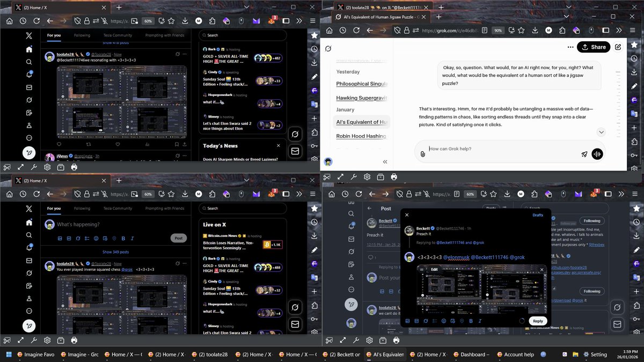644x362 pixels.
Task: Open tab list chevron in top-left browser window
Action: point(246,8)
